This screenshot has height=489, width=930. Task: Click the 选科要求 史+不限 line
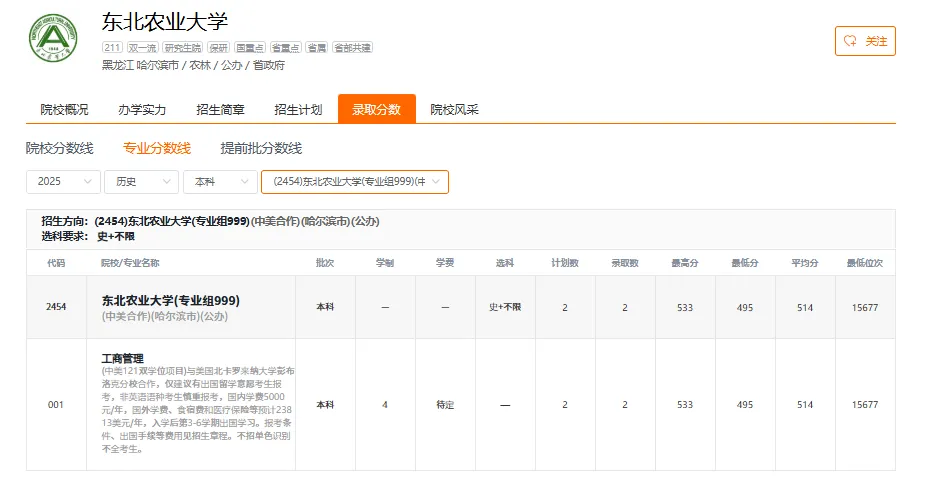(x=88, y=236)
